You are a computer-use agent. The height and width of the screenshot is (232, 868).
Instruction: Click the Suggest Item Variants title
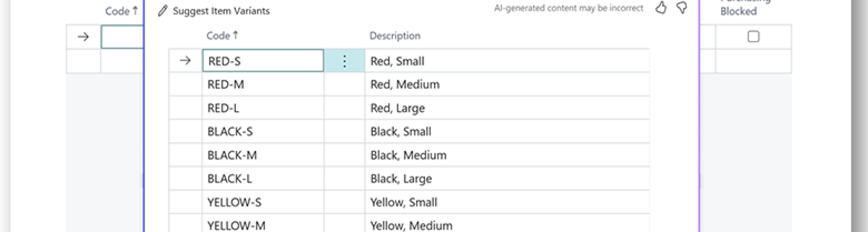[x=221, y=11]
